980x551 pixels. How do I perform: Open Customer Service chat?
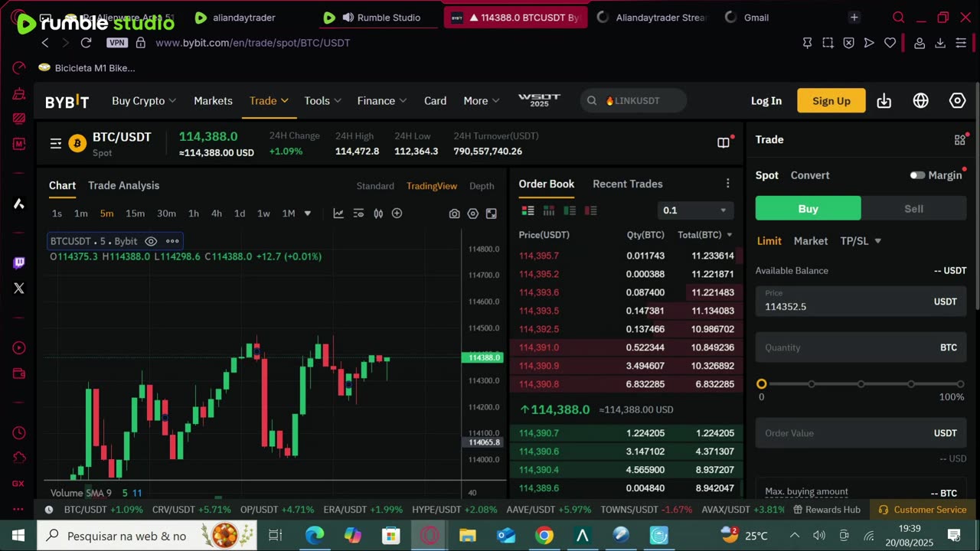tap(923, 510)
